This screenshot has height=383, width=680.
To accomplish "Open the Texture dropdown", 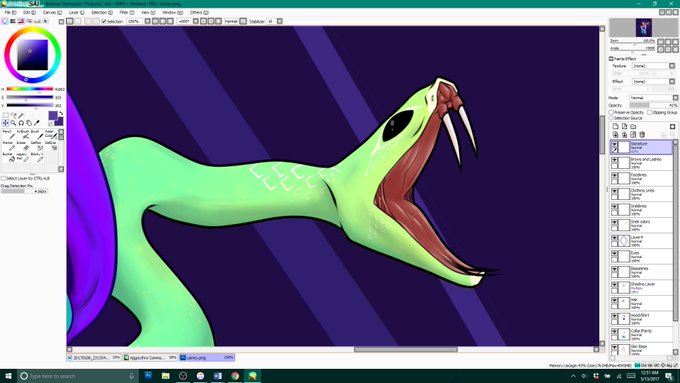I will point(654,66).
